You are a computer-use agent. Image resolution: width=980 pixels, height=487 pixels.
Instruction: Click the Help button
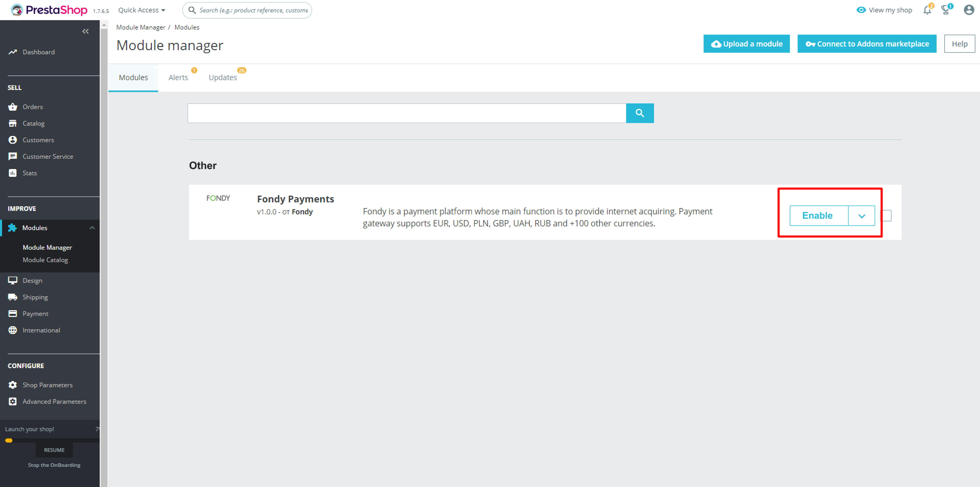[x=959, y=44]
